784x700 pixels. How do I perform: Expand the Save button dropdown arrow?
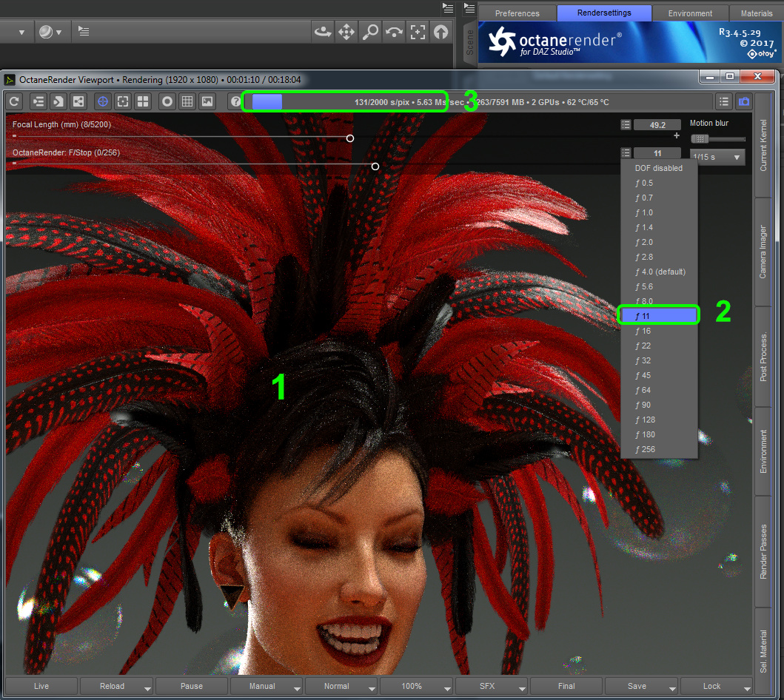673,687
